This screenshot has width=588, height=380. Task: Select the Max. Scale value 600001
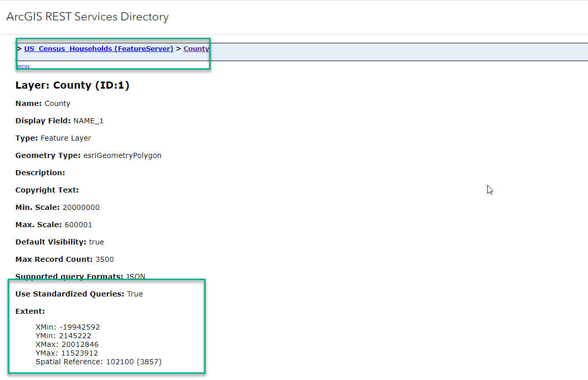tap(78, 224)
